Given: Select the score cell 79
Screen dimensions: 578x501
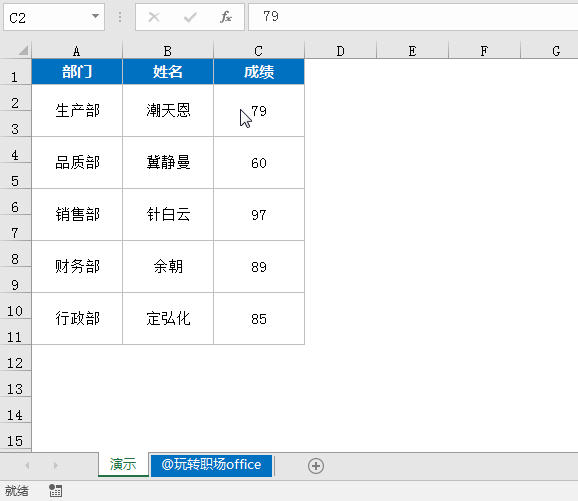Looking at the screenshot, I should point(259,111).
